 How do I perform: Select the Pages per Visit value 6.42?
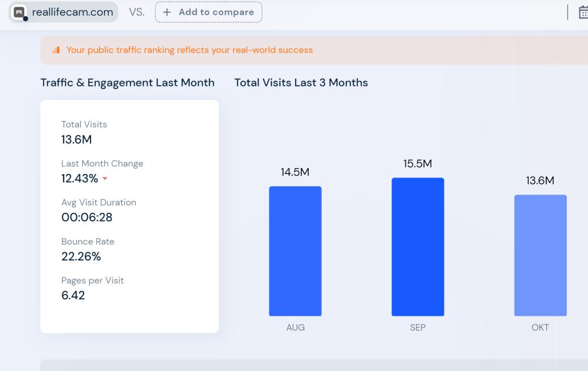[73, 295]
